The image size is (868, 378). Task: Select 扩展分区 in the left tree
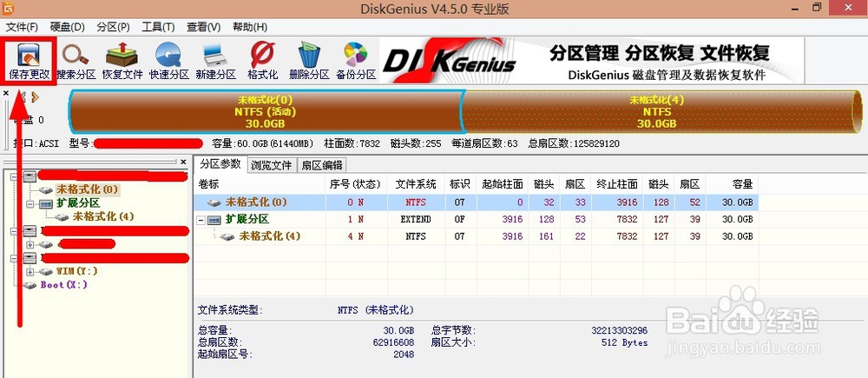tap(78, 203)
